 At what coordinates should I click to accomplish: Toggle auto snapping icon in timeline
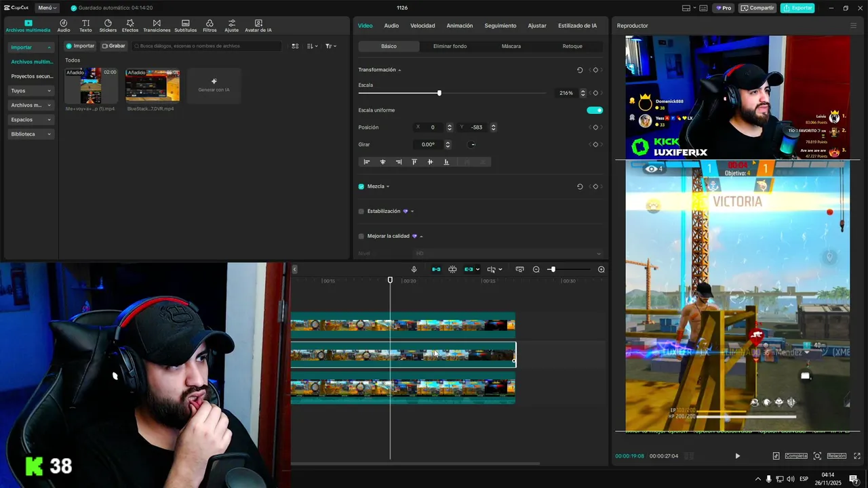(452, 269)
